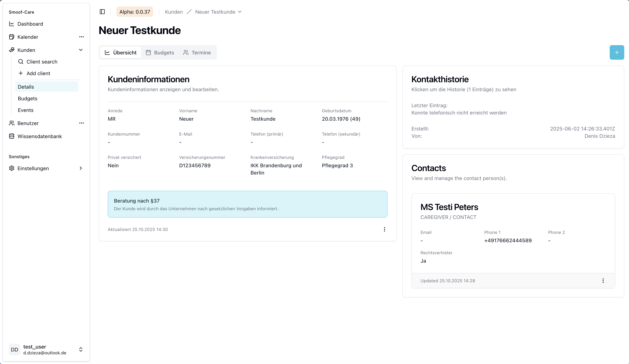Switch to the Budgets tab
Screen dimensions: 629x364
click(160, 52)
